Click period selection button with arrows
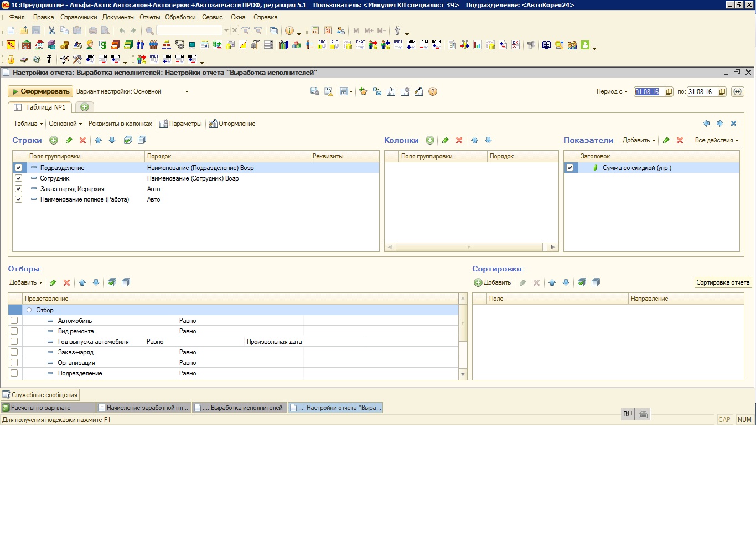This screenshot has width=756, height=535. [x=737, y=92]
